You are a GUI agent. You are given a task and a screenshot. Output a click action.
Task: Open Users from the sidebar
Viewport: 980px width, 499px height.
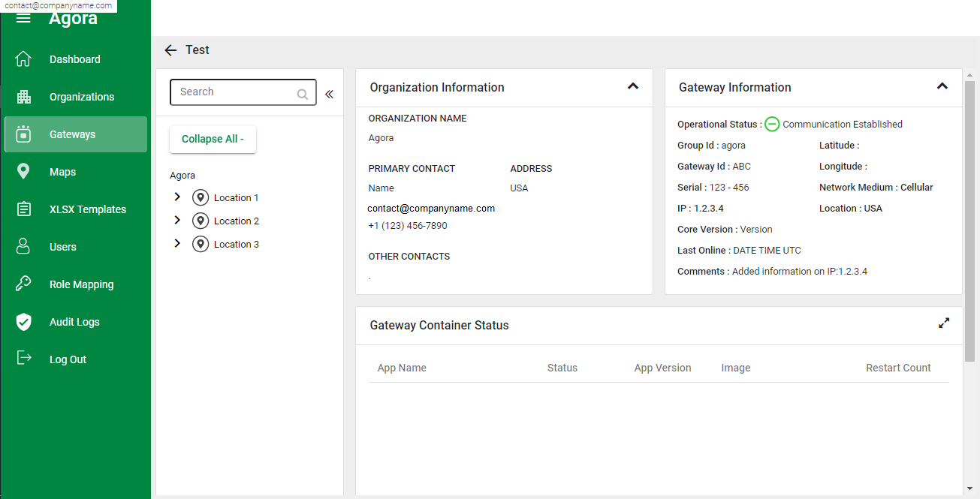pyautogui.click(x=75, y=247)
